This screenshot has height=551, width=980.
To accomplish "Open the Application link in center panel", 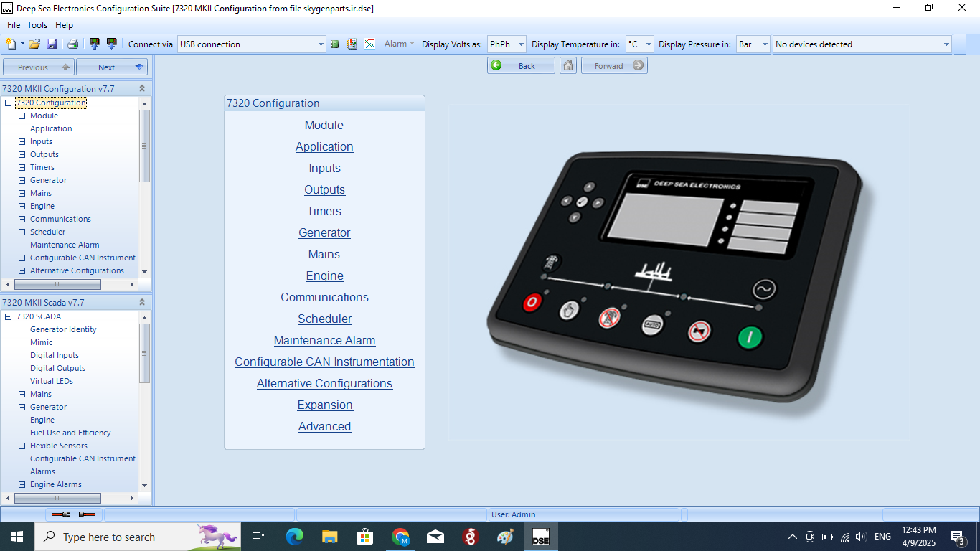I will 324,146.
